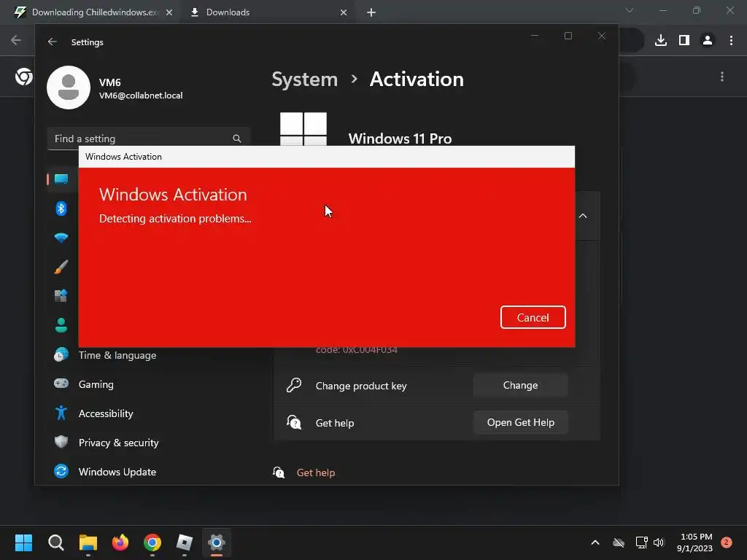Open the clock showing 1:05 PM
This screenshot has height=560, width=747.
pyautogui.click(x=695, y=542)
